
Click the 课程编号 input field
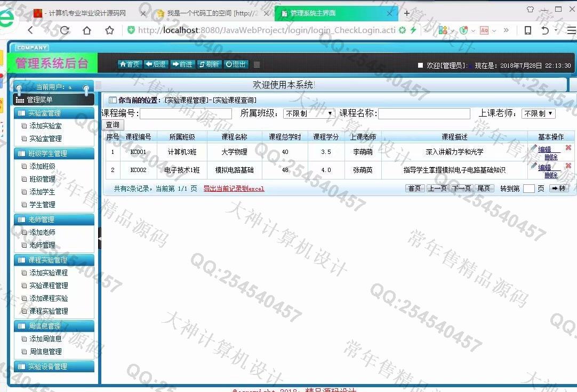click(x=186, y=113)
